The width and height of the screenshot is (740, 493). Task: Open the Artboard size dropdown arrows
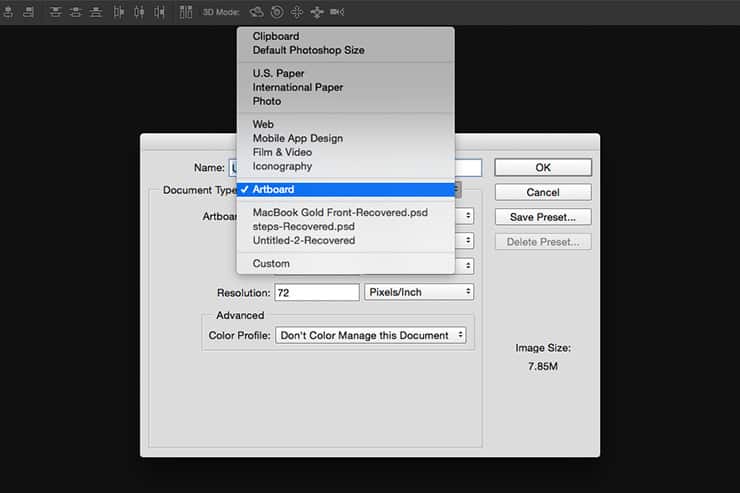(x=468, y=216)
